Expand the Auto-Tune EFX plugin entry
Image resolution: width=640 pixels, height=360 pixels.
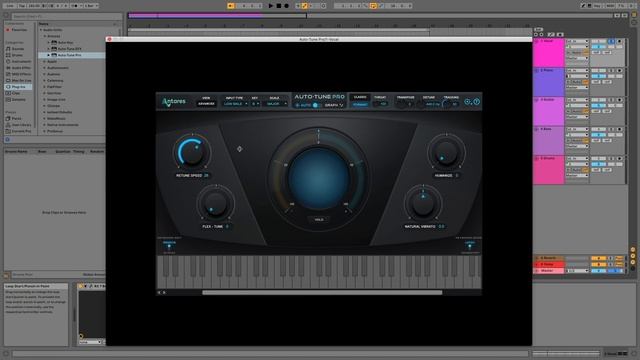49,49
